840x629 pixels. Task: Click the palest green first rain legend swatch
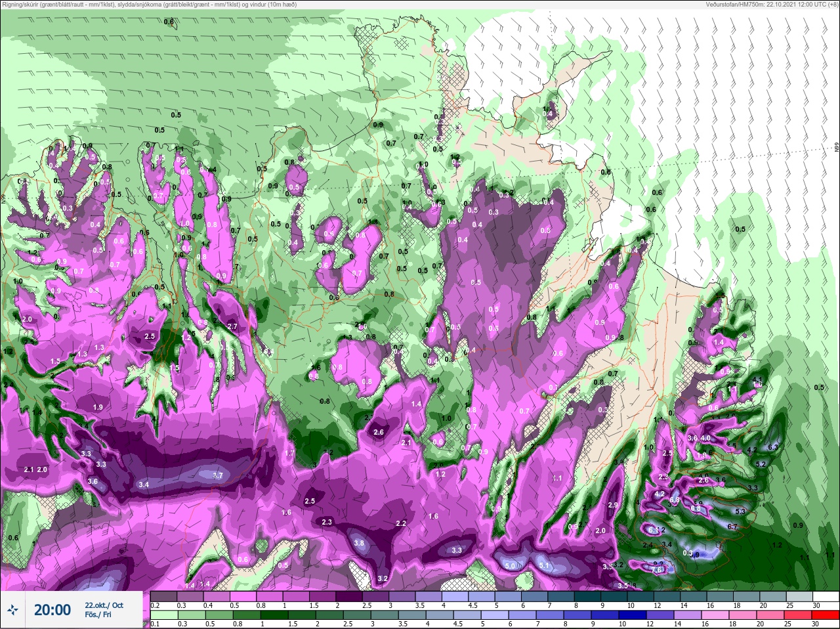tap(163, 614)
